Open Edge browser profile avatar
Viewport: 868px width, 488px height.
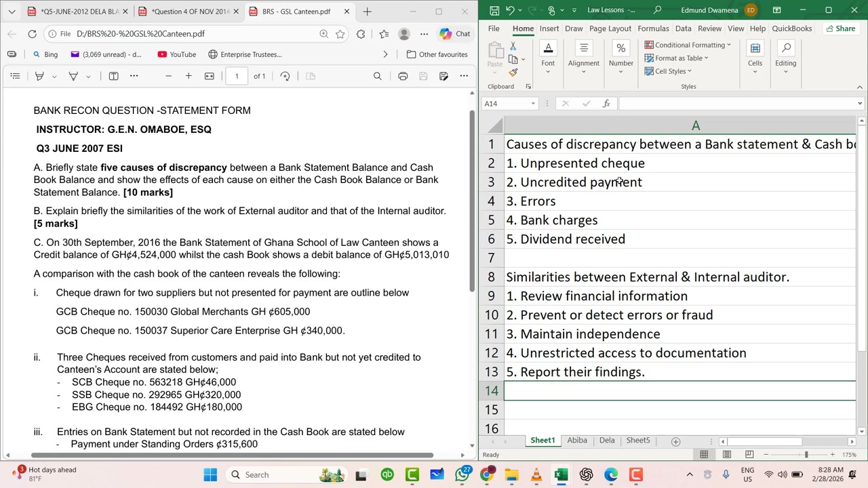404,34
